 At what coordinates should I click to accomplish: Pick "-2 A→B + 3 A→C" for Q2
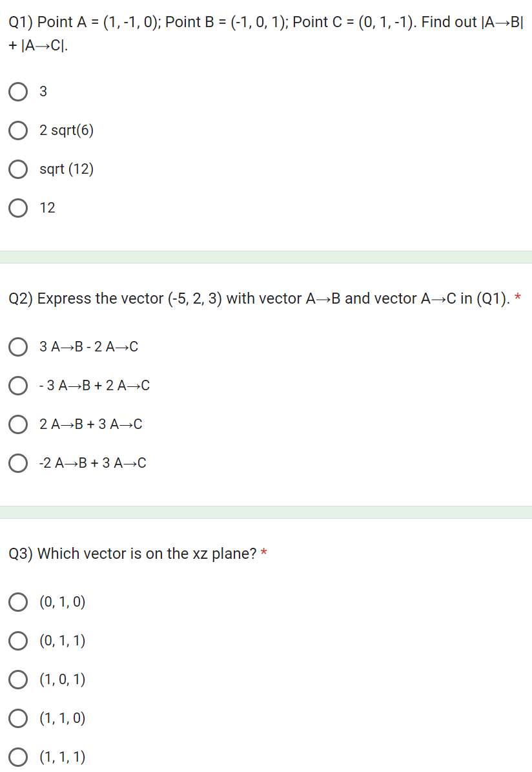(x=18, y=463)
